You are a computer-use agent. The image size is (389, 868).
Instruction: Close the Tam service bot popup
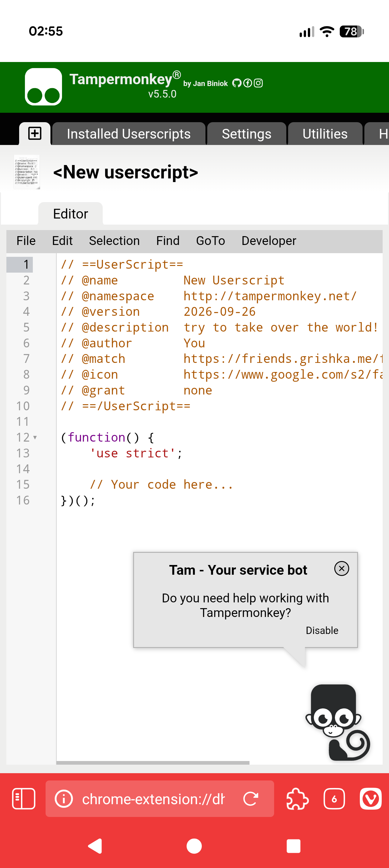click(x=342, y=569)
